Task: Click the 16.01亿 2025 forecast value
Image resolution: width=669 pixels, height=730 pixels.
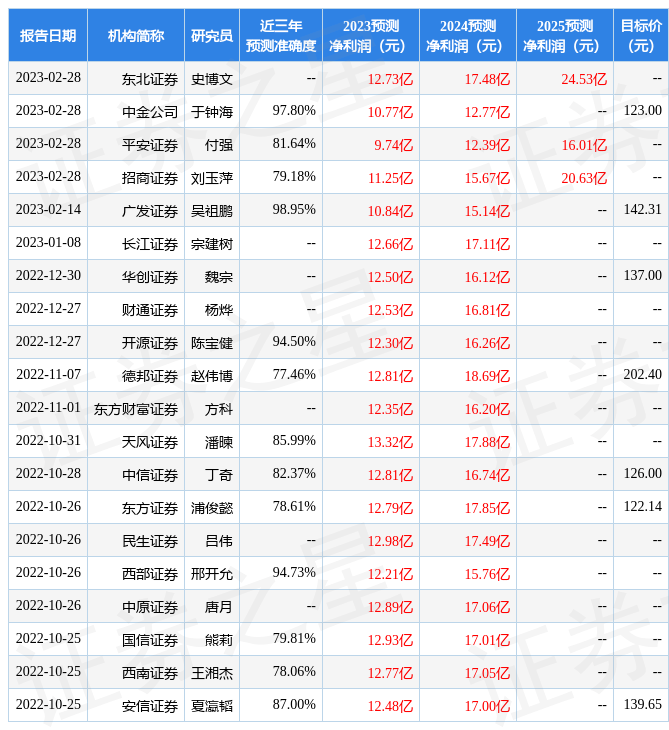Action: tap(584, 145)
